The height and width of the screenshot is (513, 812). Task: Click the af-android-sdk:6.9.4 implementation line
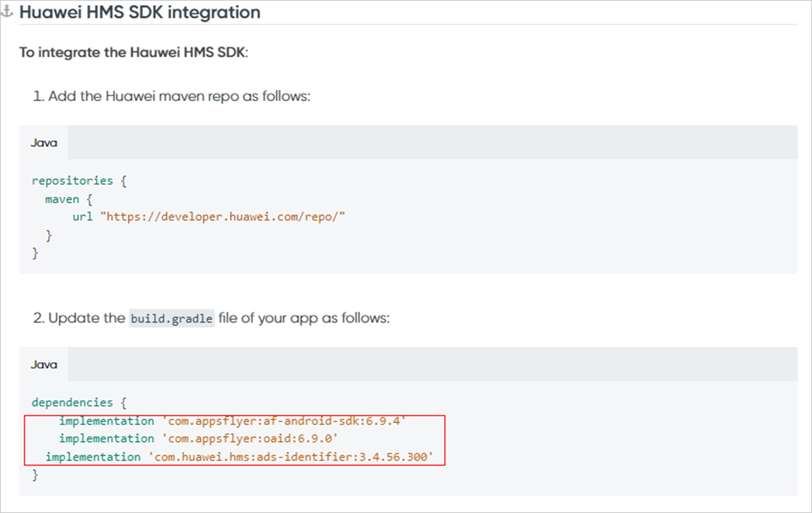pyautogui.click(x=232, y=421)
